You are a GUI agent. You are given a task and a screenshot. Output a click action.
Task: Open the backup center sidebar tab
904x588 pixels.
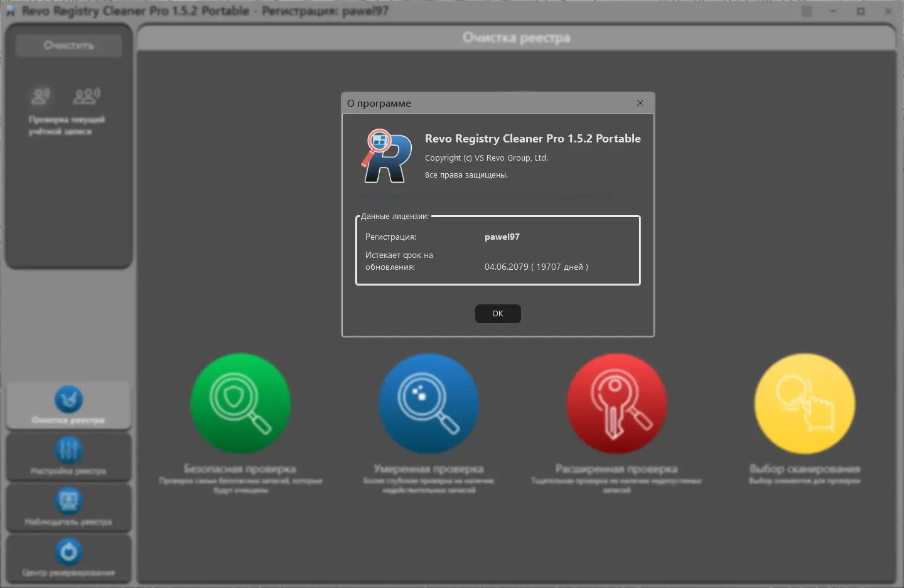click(x=69, y=558)
